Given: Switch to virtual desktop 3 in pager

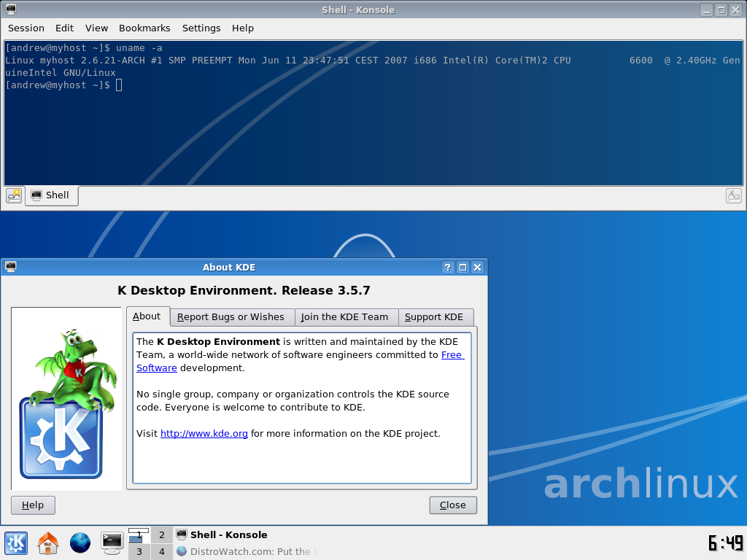Looking at the screenshot, I should [x=139, y=551].
